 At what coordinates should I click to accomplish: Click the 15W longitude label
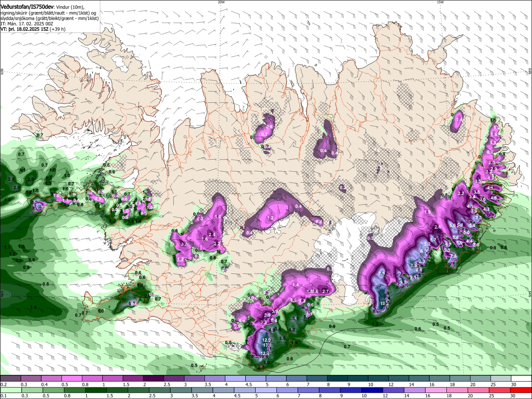(440, 2)
